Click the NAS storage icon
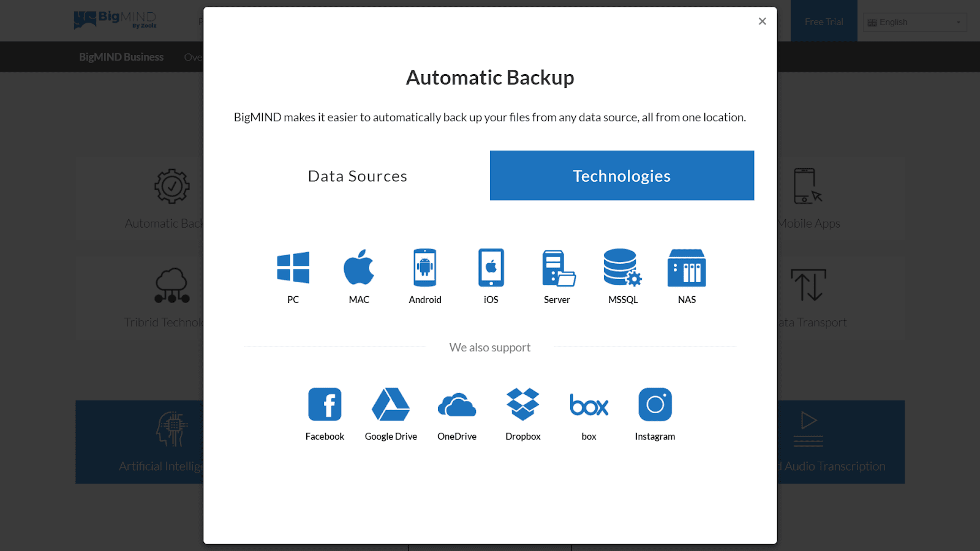980x551 pixels. coord(687,268)
